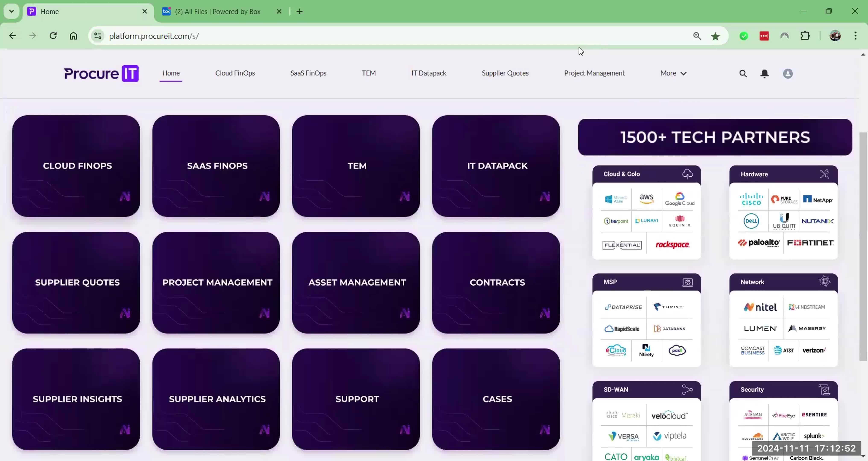
Task: Open a new browser tab
Action: pos(299,12)
